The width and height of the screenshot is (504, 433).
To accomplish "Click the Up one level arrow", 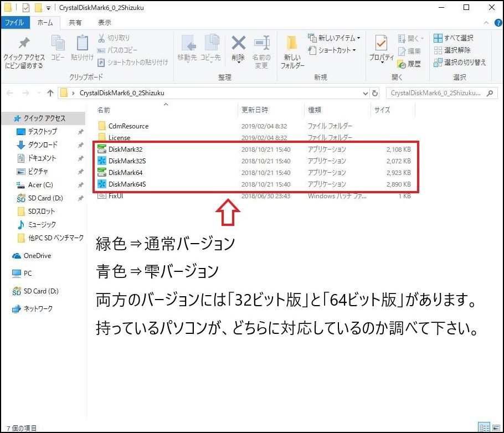I will click(50, 93).
